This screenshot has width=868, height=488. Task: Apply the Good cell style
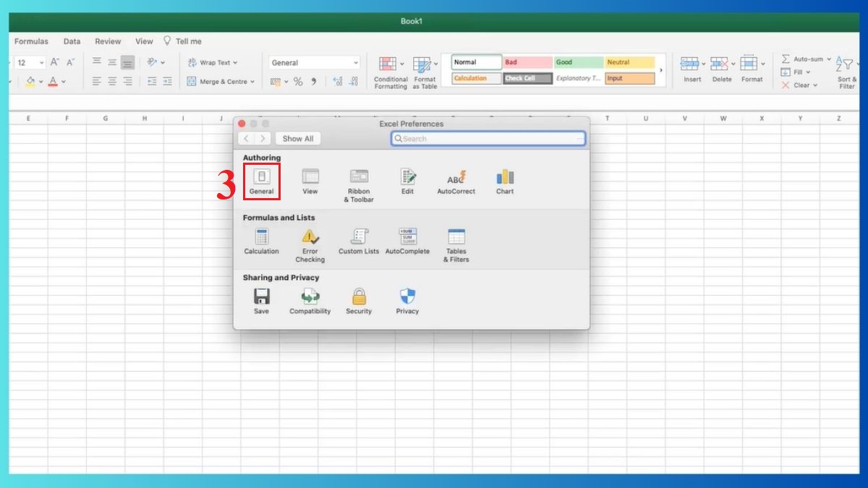click(x=577, y=62)
